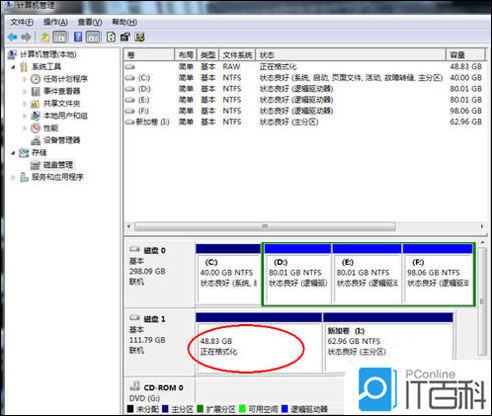Open the 查看(V) menu

[90, 22]
